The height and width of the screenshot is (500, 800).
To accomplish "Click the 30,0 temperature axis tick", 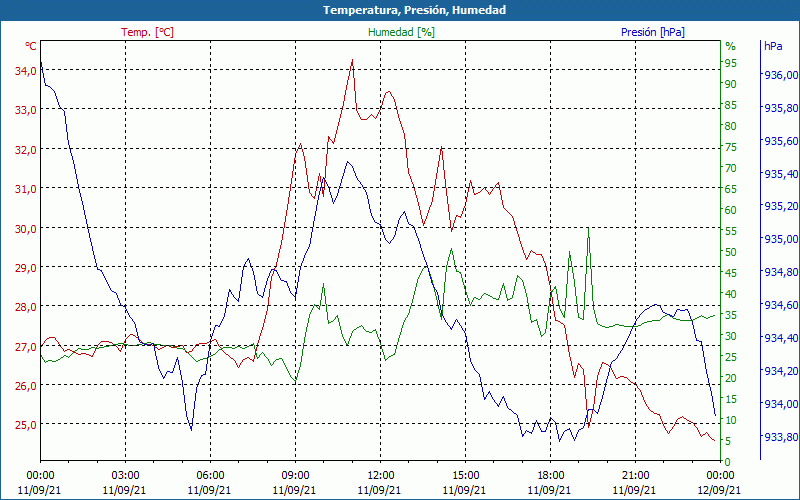I will 26,229.
